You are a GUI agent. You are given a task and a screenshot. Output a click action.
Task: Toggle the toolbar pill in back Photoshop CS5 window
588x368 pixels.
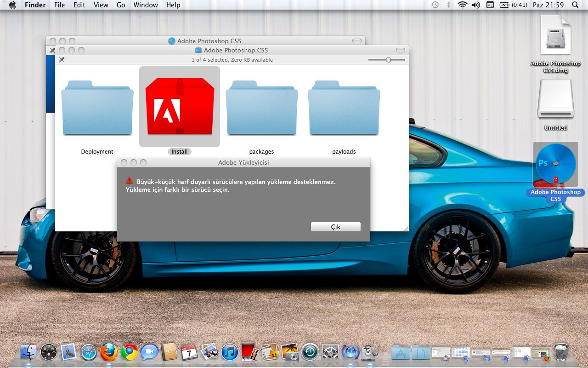(x=357, y=41)
